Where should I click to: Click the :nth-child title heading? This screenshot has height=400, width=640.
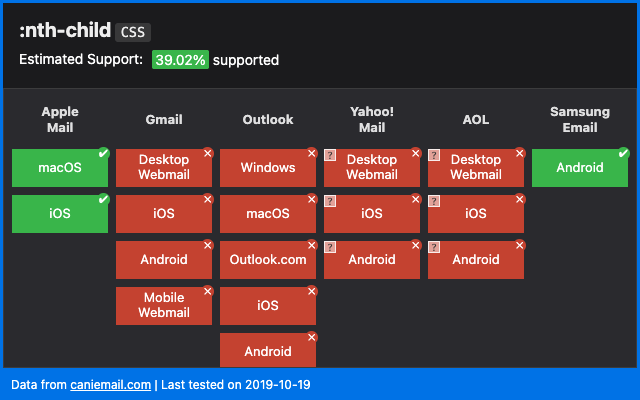64,31
